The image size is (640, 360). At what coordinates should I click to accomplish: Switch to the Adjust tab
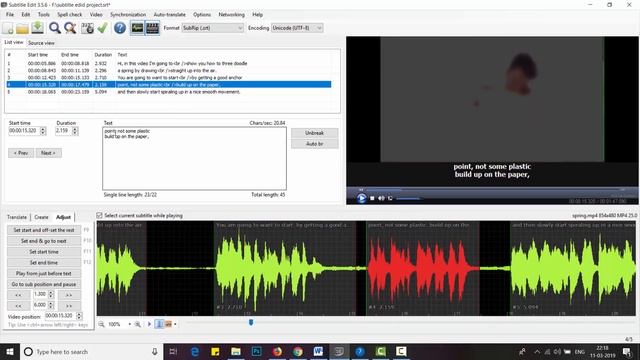point(64,217)
